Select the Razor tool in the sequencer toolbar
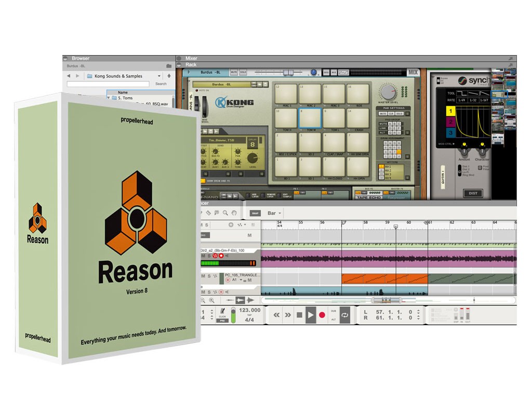This screenshot has height=399, width=532. click(x=208, y=212)
